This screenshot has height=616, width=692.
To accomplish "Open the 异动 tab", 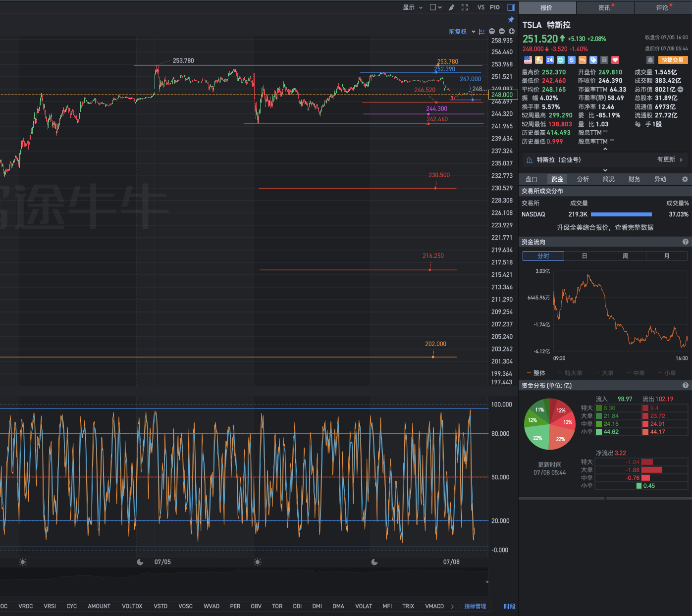I will [660, 179].
